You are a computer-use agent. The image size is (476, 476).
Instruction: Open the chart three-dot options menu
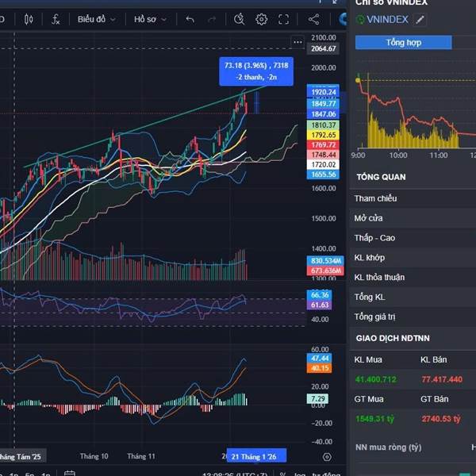(297, 42)
